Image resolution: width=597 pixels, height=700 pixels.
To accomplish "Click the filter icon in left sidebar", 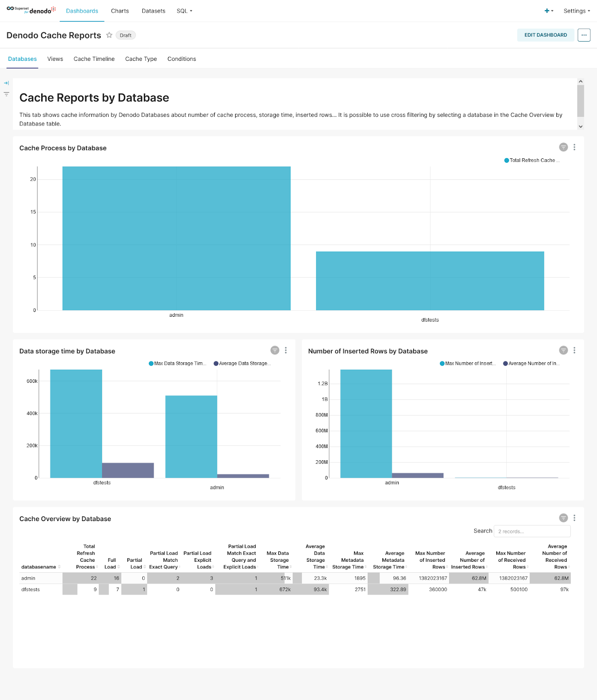I will 7,94.
